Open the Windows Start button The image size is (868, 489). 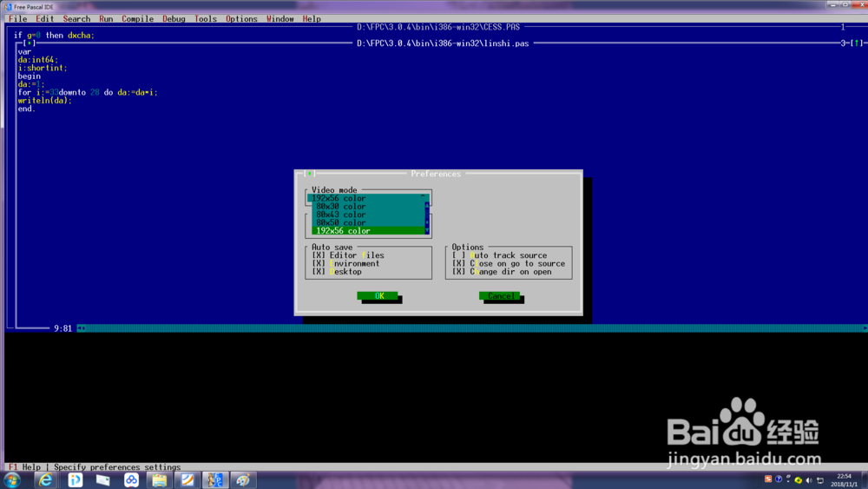tap(12, 479)
